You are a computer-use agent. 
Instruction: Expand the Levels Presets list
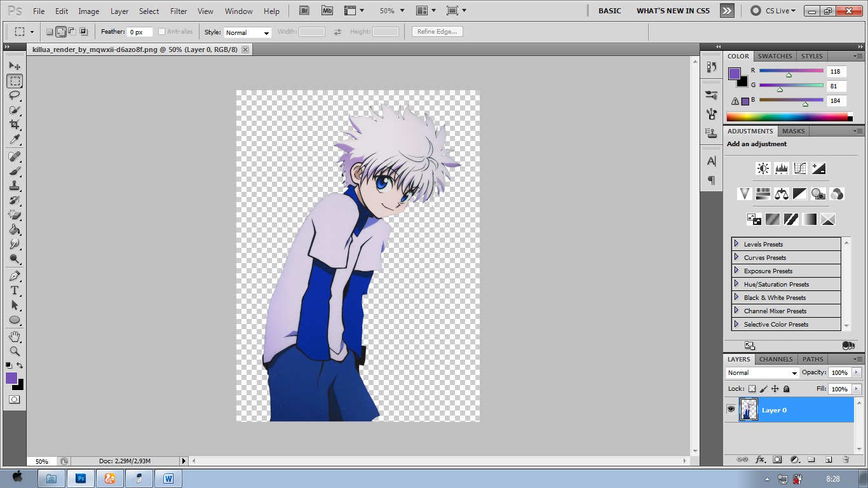(736, 244)
